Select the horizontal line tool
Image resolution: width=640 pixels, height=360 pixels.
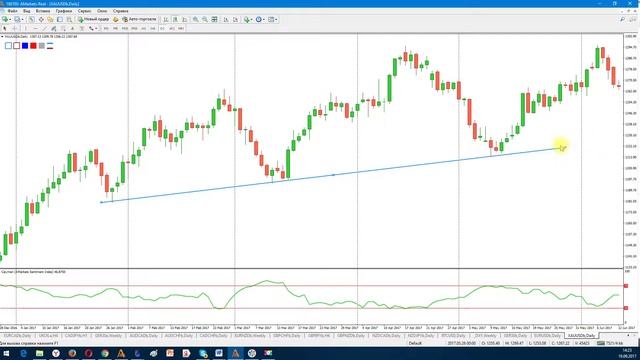pyautogui.click(x=36, y=29)
